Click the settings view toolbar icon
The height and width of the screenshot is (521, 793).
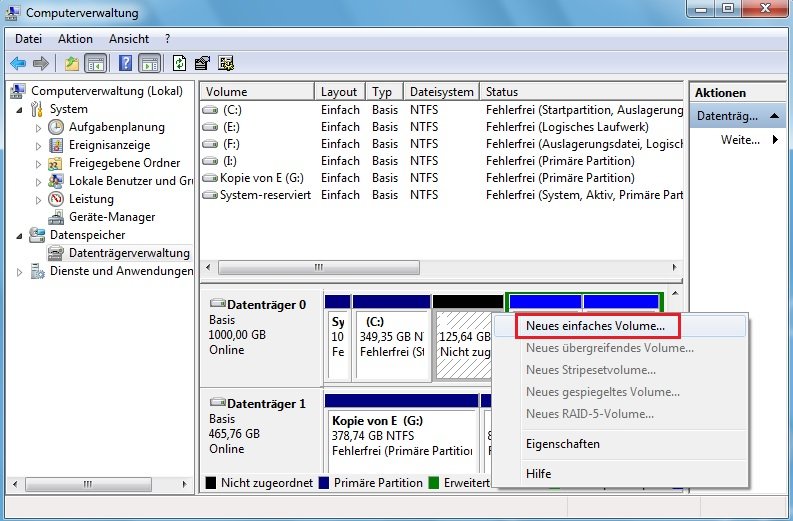coord(226,63)
